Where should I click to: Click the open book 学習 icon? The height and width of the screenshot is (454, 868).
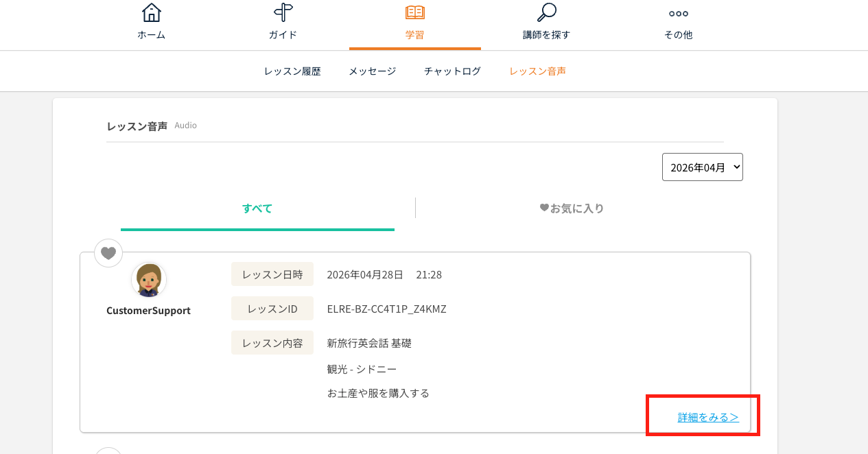[414, 13]
